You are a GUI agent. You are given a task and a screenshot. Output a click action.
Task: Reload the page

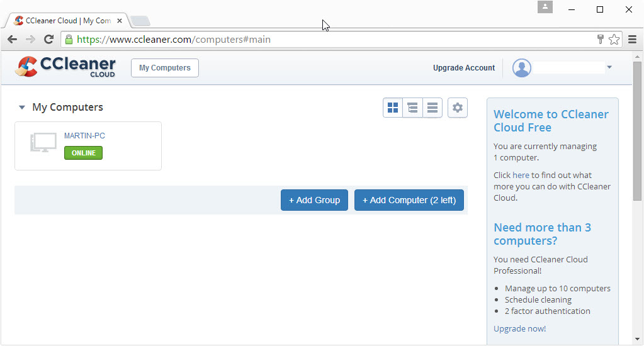coord(49,40)
